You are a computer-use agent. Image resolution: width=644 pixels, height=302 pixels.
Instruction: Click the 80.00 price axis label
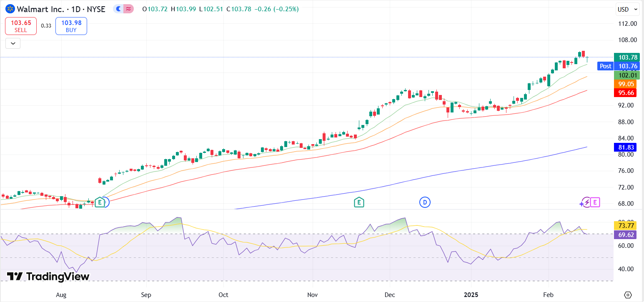pos(626,155)
